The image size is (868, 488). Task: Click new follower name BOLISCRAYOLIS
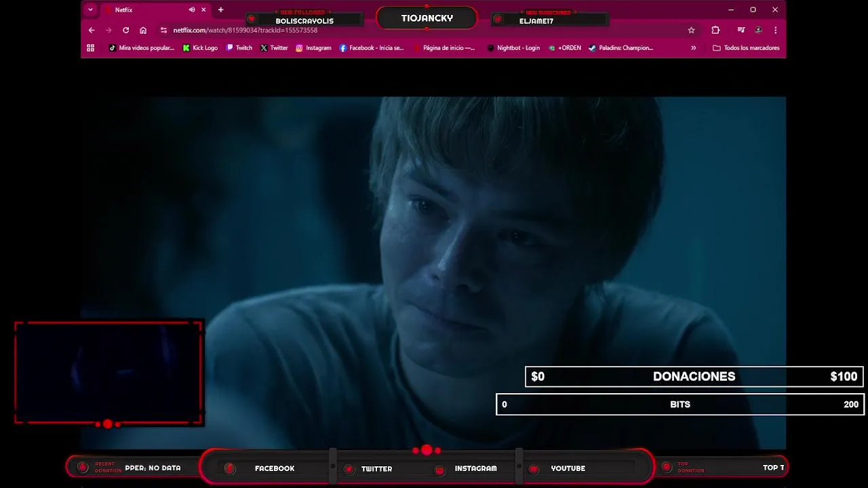[x=304, y=21]
